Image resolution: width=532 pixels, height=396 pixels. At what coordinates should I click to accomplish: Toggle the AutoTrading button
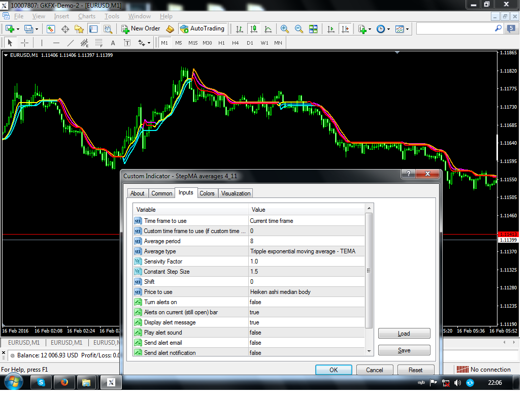pos(202,29)
